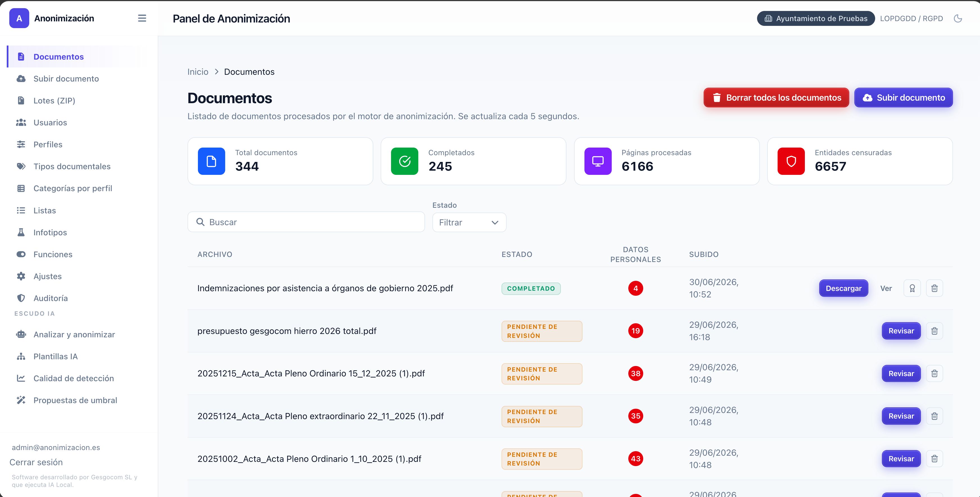Viewport: 980px width, 497px height.
Task: Click the table icon beside Categorías por perfil
Action: (21, 188)
